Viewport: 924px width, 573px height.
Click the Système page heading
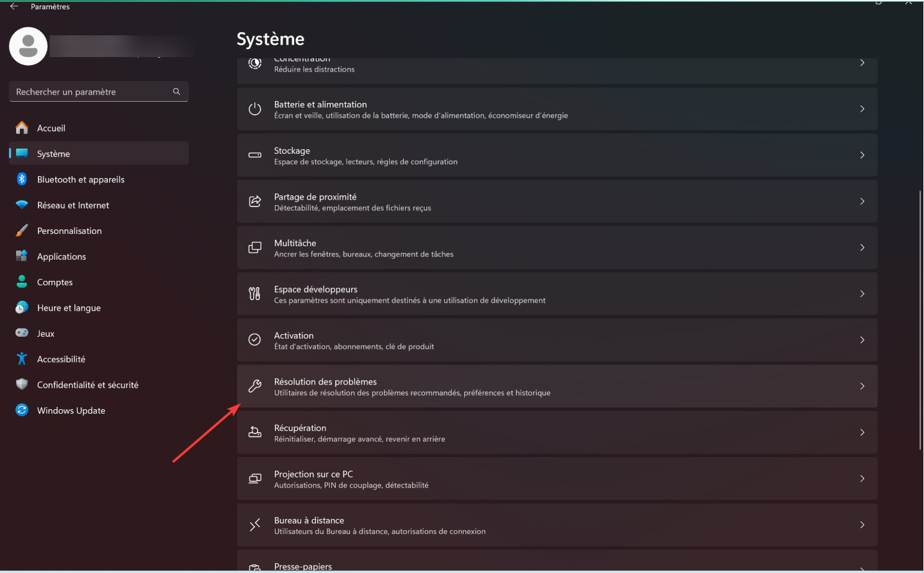point(271,39)
